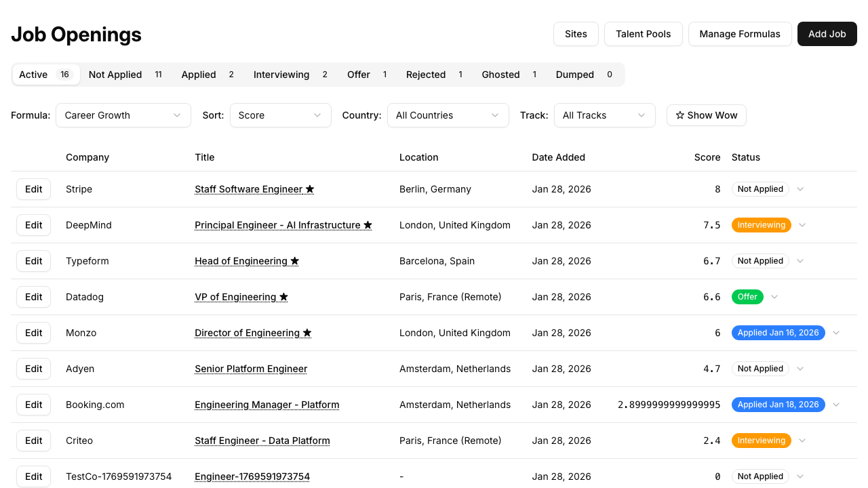Select the star on Head of Engineering
868x488 pixels.
click(x=294, y=261)
